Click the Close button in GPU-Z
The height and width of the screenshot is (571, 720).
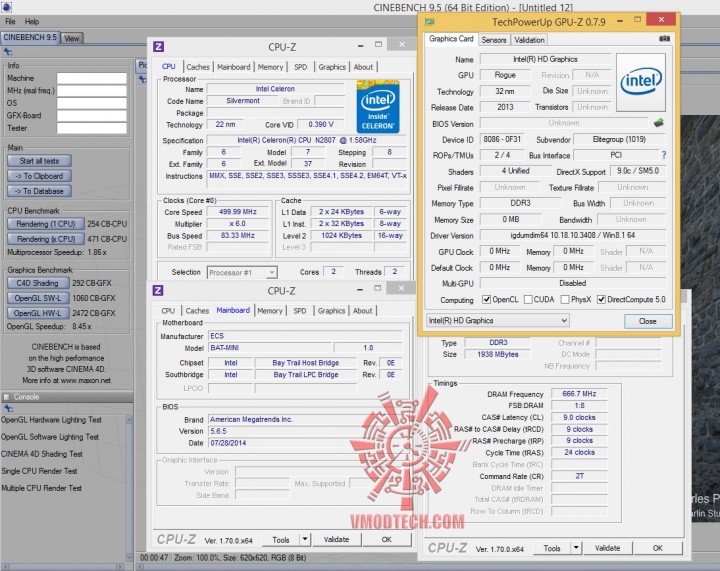pos(647,321)
